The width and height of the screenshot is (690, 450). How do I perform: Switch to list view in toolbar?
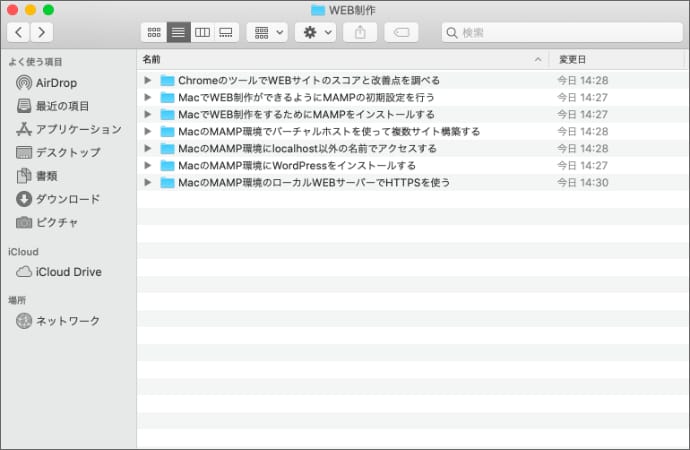coord(178,33)
